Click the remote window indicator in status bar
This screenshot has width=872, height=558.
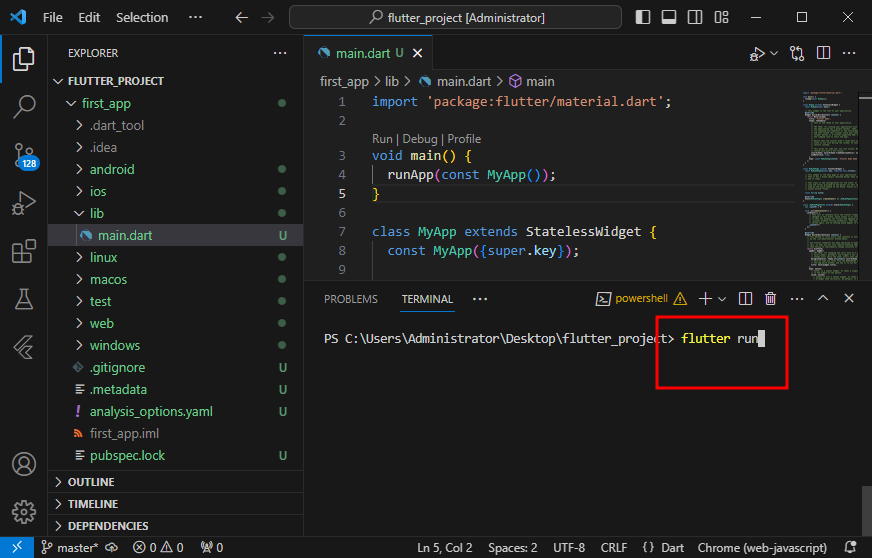point(17,547)
